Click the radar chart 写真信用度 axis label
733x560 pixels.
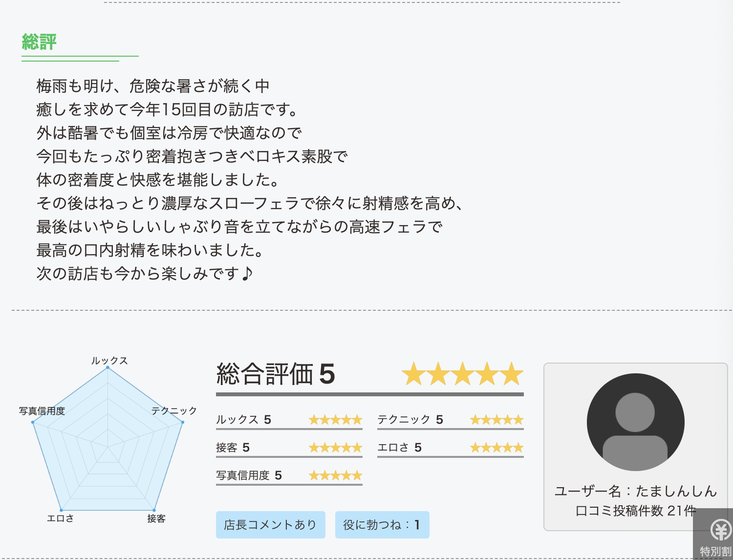click(x=42, y=411)
